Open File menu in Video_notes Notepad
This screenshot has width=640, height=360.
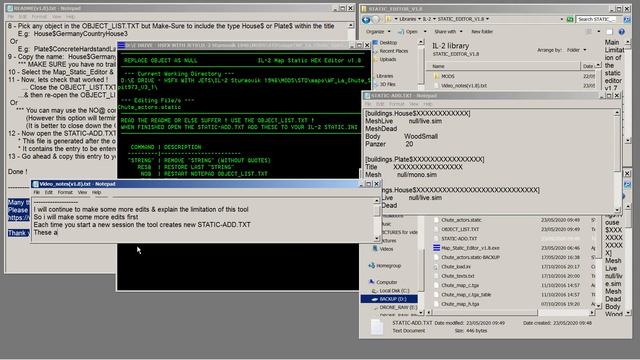(36, 192)
